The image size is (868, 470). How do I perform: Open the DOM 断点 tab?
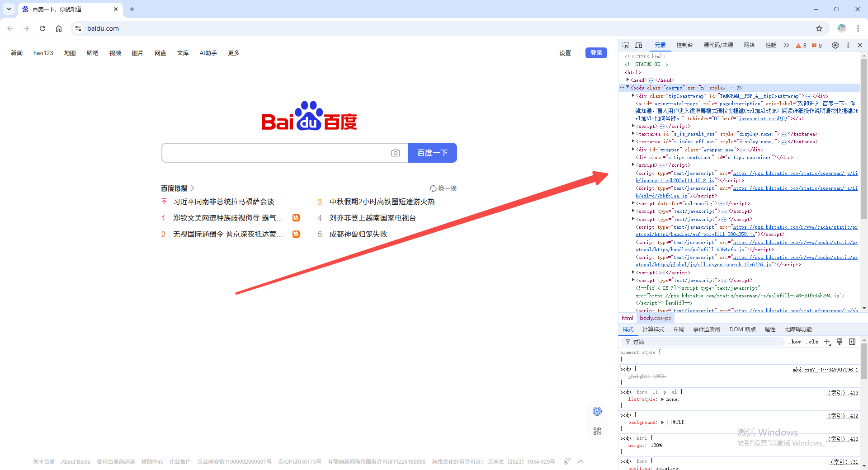[742, 329]
